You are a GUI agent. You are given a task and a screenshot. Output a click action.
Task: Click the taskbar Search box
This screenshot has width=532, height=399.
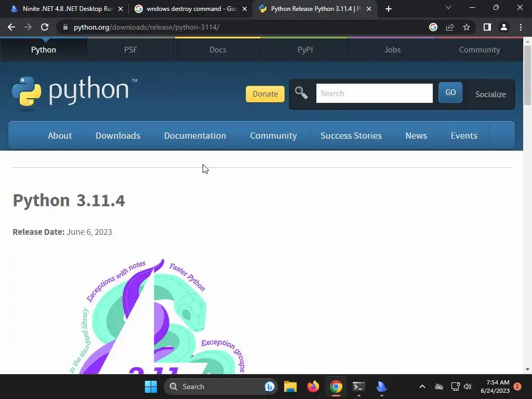click(220, 387)
